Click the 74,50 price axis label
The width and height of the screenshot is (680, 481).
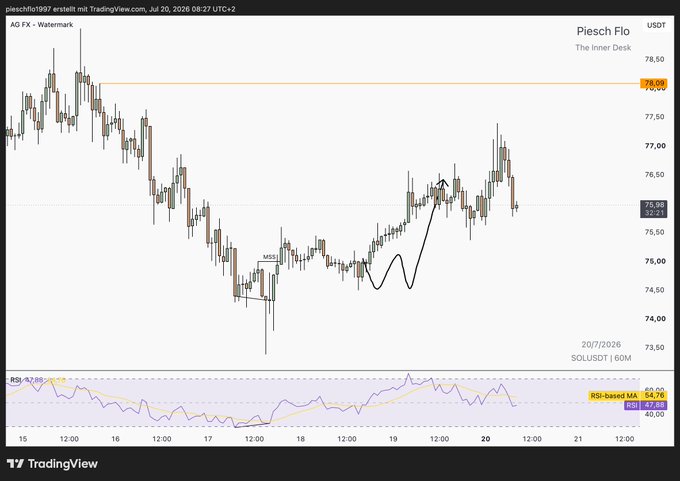(x=654, y=290)
